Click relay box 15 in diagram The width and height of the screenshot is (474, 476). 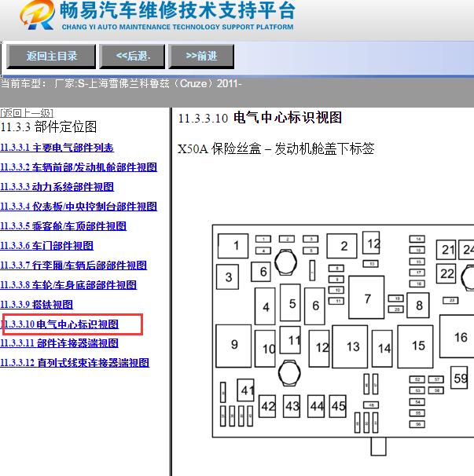tap(415, 346)
